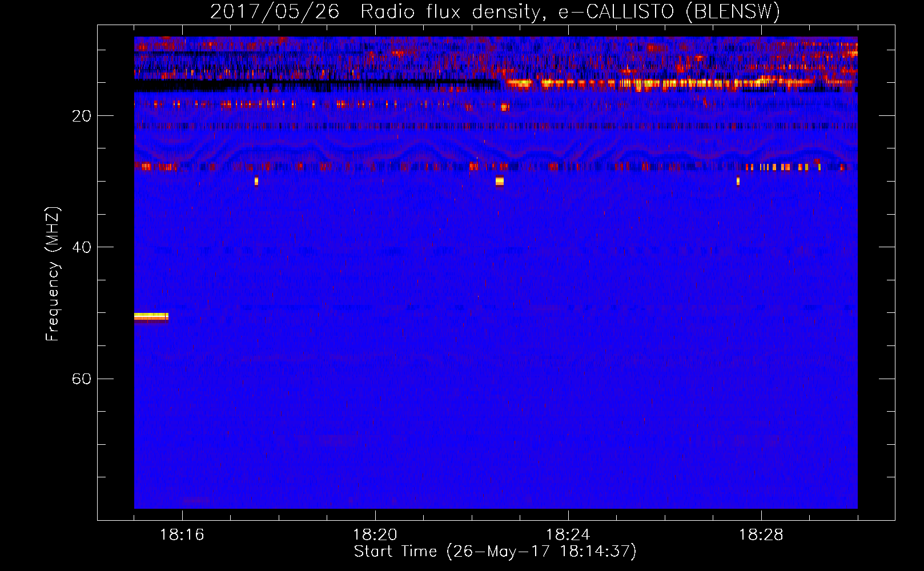Click the bright spot near 30 MHz at 18:17

(256, 181)
